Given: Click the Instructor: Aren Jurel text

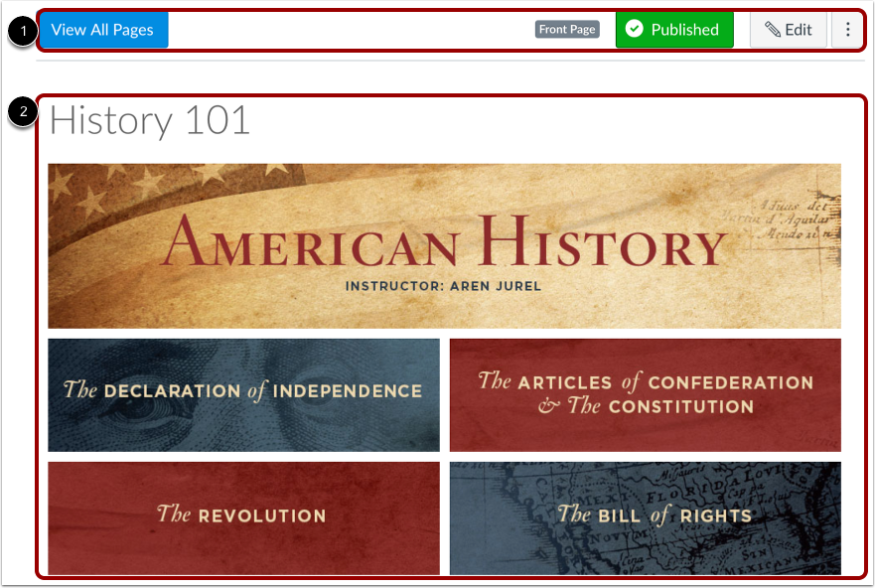Looking at the screenshot, I should [x=443, y=286].
